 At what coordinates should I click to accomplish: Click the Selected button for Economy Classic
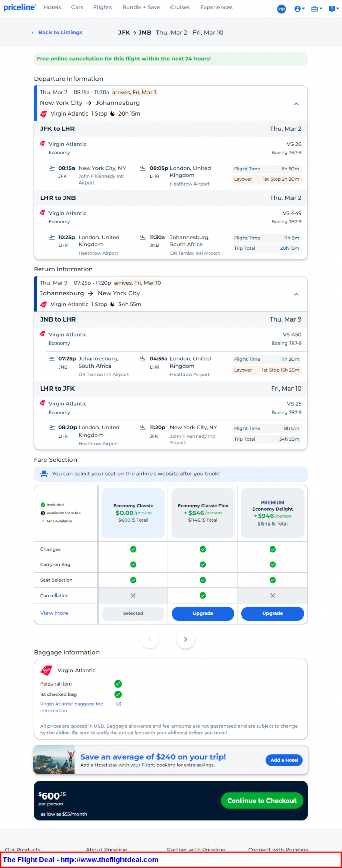tap(133, 613)
